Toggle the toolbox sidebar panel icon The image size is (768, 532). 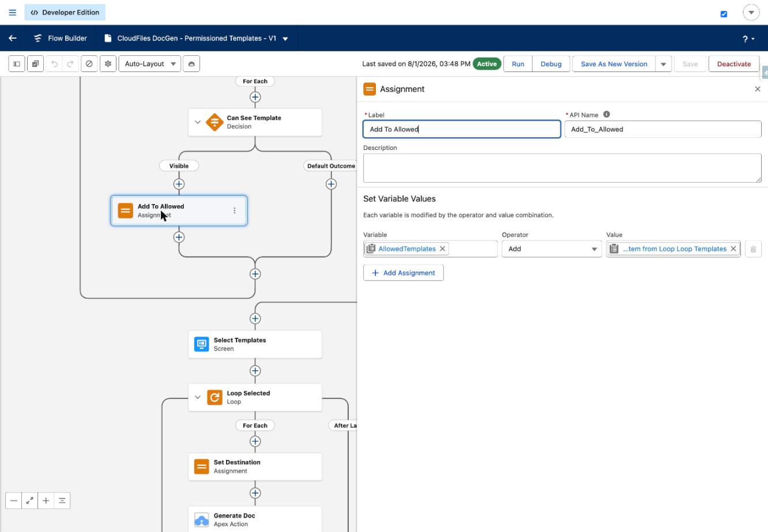[x=17, y=64]
